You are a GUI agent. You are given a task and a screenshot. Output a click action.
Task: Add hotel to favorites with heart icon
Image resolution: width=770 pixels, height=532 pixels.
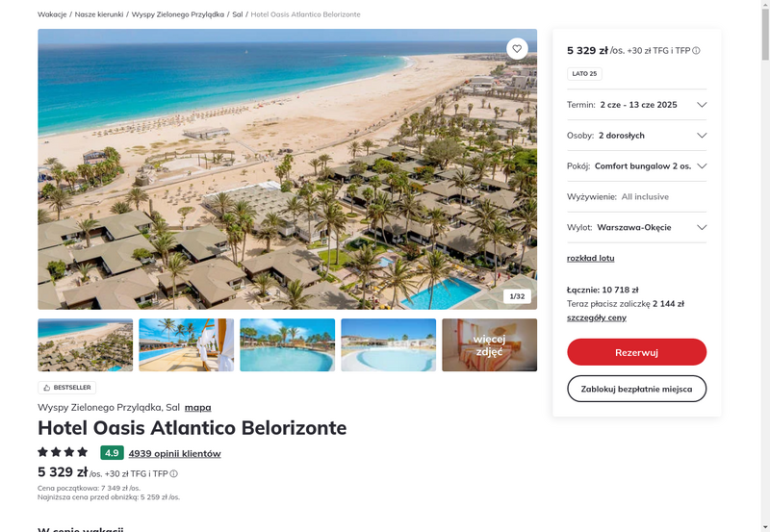pyautogui.click(x=517, y=49)
